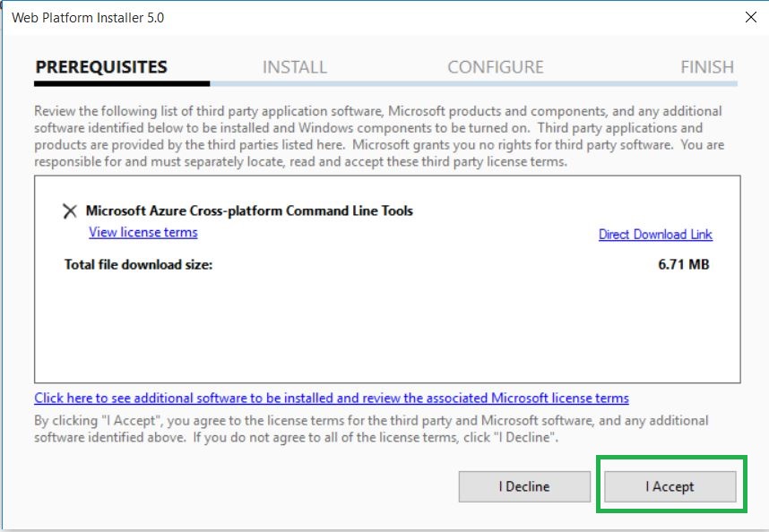Click the light remaining portion of the progress bar
This screenshot has height=532, width=769.
(x=473, y=83)
